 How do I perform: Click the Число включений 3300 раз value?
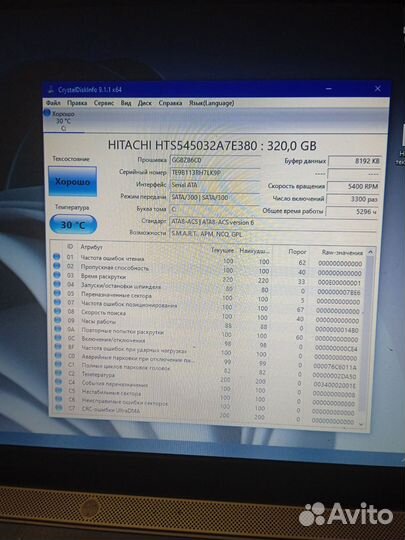point(353,199)
